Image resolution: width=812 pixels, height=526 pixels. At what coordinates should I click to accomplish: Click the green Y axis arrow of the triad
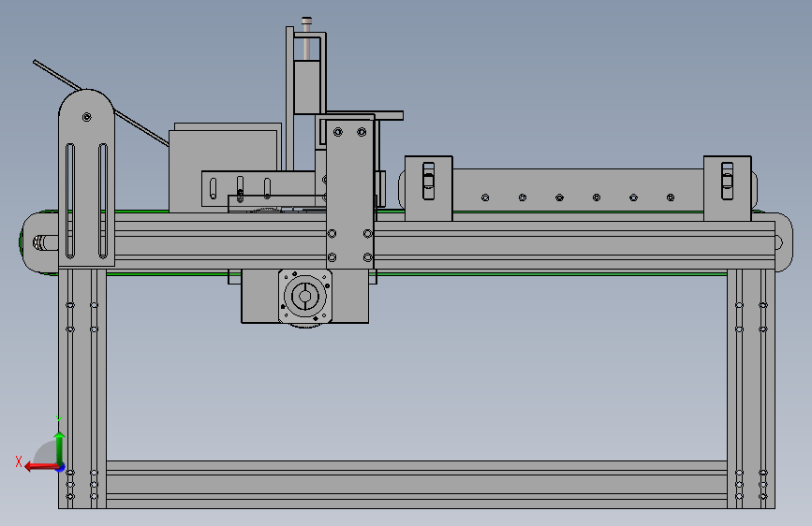60,447
